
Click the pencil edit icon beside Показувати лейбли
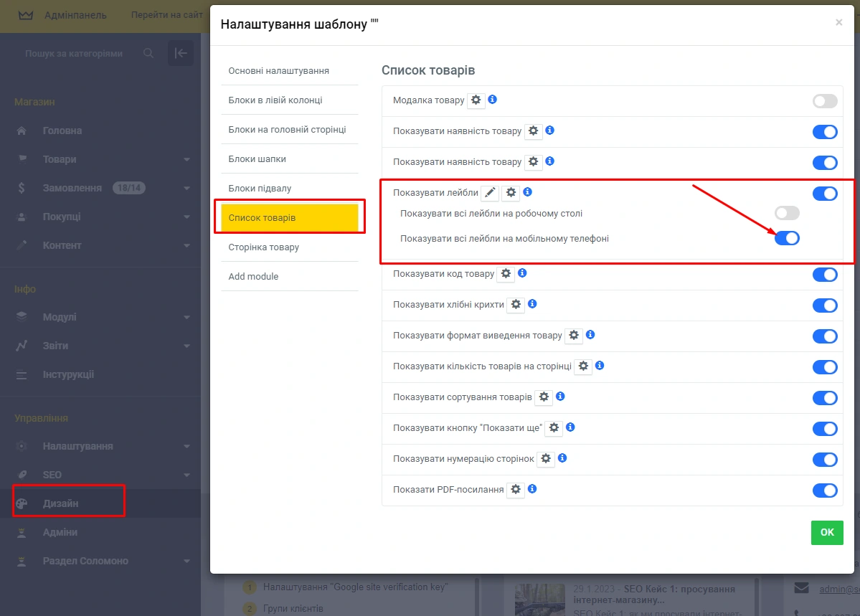click(x=490, y=193)
